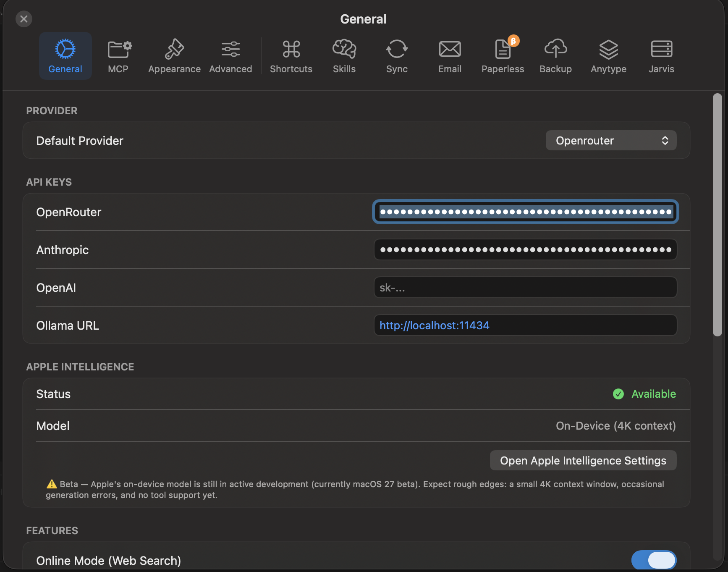Click the FEATURES section heading
This screenshot has height=572, width=728.
tap(52, 530)
